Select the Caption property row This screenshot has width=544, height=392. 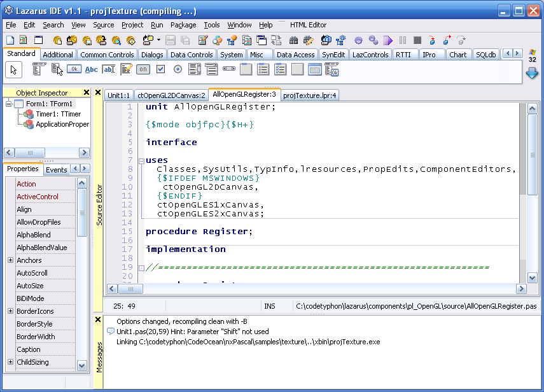pyautogui.click(x=45, y=349)
